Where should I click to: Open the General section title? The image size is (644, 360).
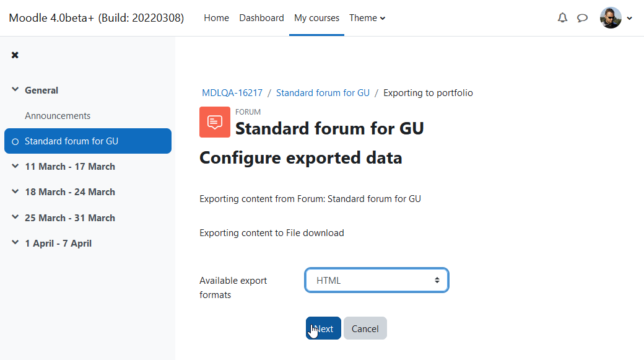[41, 90]
